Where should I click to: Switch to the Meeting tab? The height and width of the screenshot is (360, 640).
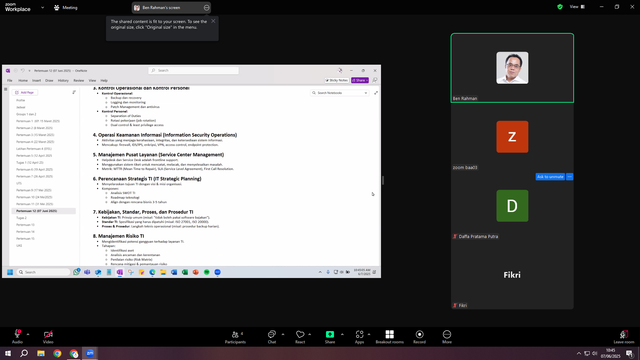point(66,7)
